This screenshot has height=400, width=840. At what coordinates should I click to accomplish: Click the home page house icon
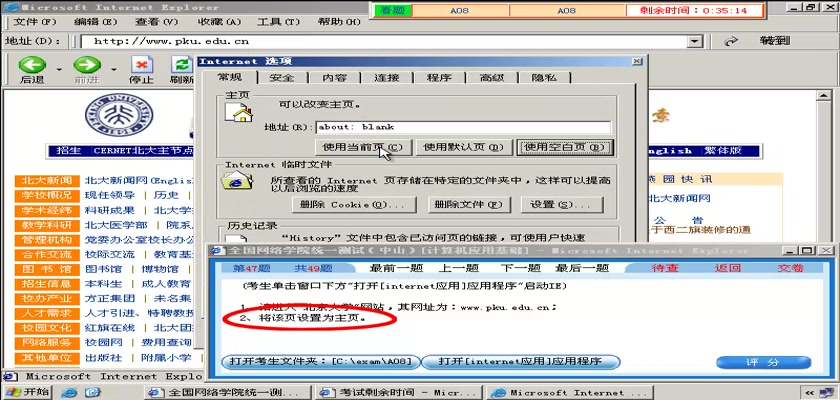pyautogui.click(x=238, y=112)
